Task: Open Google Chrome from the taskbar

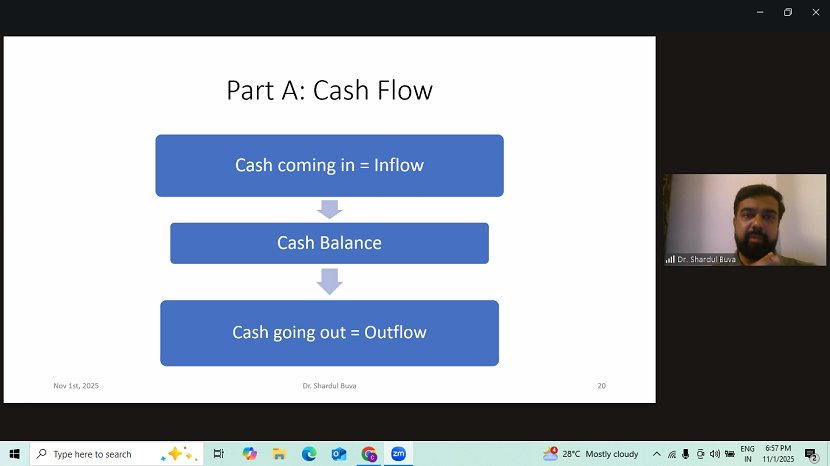Action: [x=369, y=454]
